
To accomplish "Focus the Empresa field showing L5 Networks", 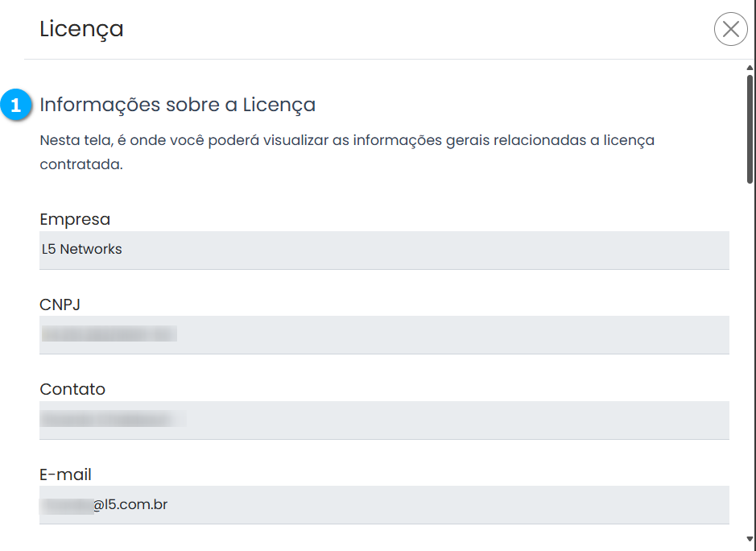I will pos(384,250).
